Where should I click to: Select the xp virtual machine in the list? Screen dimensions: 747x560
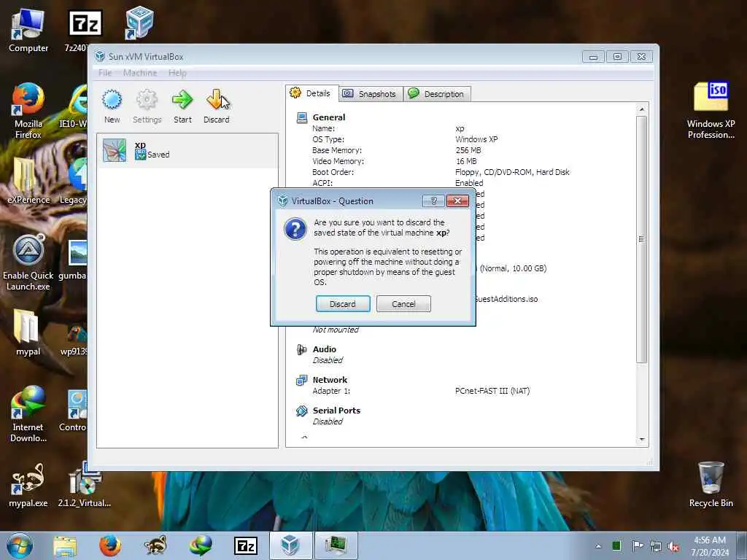187,150
